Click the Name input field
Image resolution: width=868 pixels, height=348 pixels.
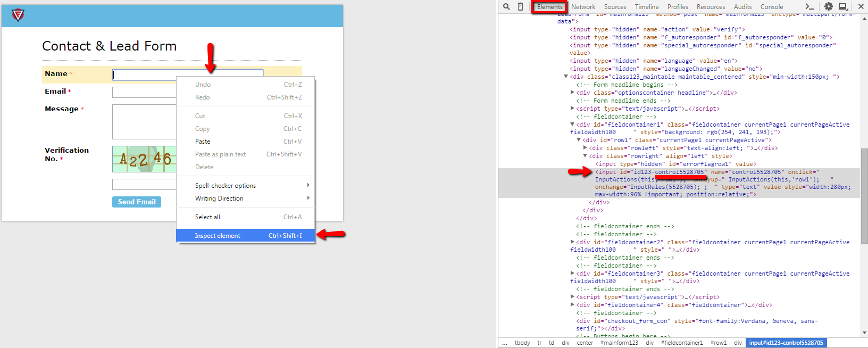point(188,74)
